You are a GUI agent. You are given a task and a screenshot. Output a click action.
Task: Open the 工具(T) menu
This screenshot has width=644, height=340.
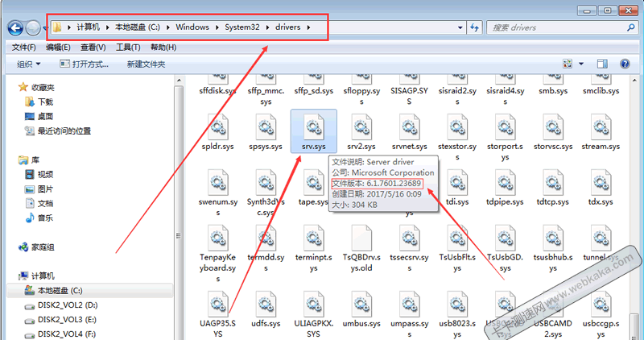click(127, 48)
